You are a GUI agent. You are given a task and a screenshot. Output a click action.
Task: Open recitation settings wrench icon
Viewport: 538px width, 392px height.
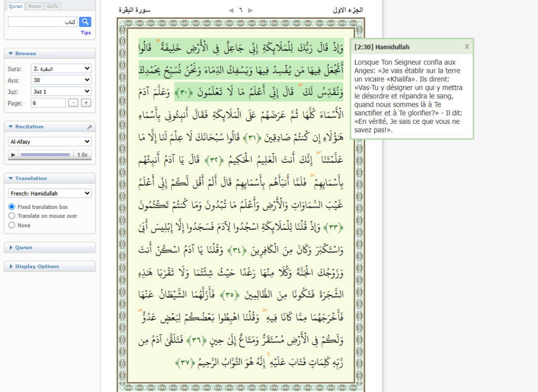(89, 127)
